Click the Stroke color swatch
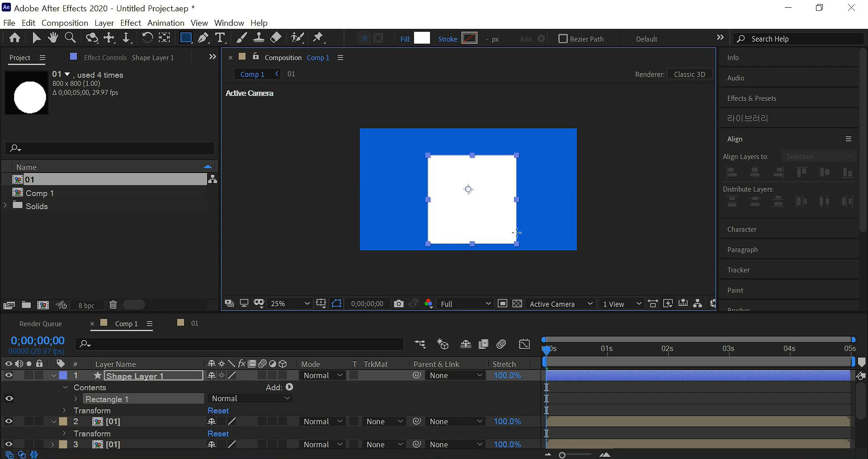The height and width of the screenshot is (459, 868). click(469, 38)
